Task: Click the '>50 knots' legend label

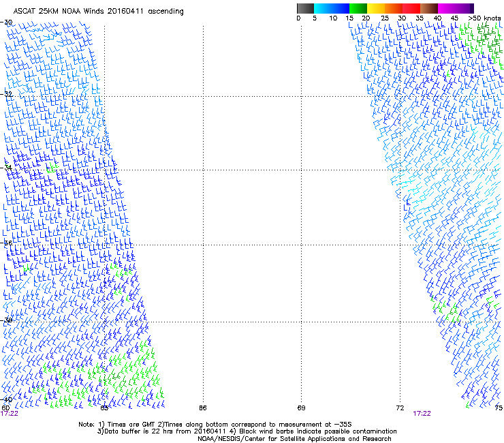Action: click(x=484, y=18)
